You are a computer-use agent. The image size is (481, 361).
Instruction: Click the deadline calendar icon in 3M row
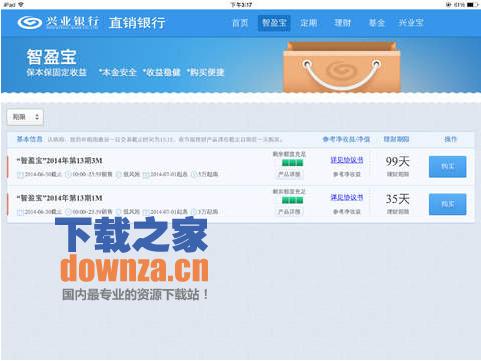(x=20, y=174)
